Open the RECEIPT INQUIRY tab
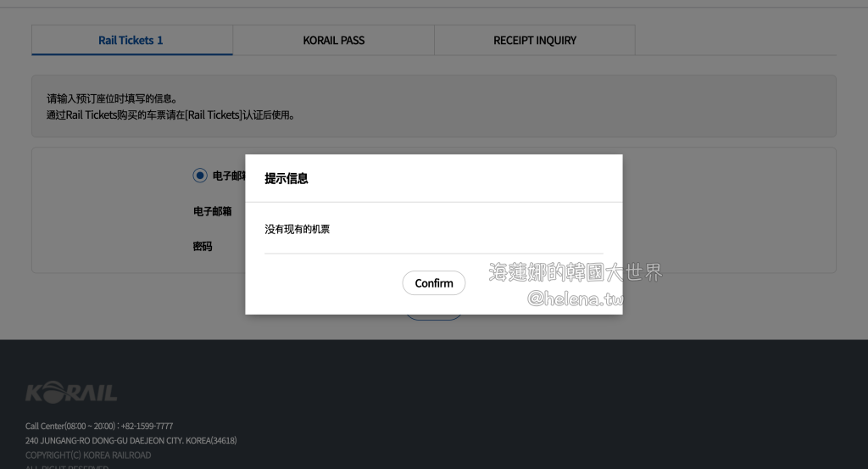Viewport: 868px width, 469px height. [535, 40]
